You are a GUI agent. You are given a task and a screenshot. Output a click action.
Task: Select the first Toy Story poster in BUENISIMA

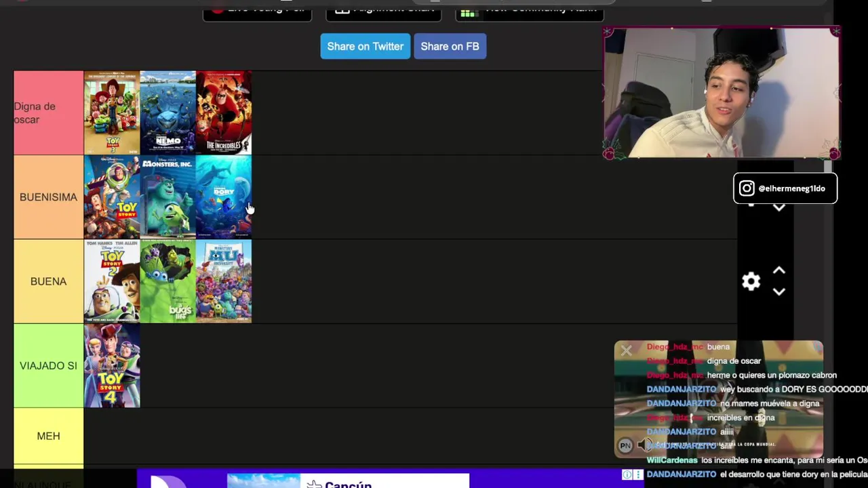pyautogui.click(x=112, y=197)
